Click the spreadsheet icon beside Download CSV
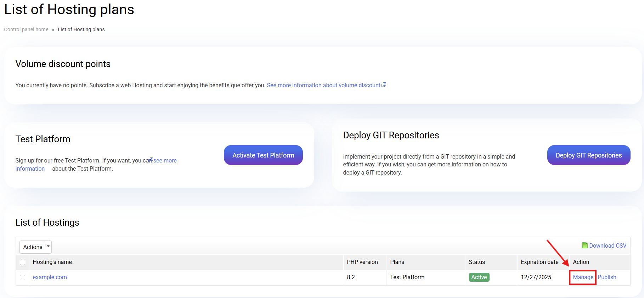Screen dimensions: 644x298 [x=584, y=245]
